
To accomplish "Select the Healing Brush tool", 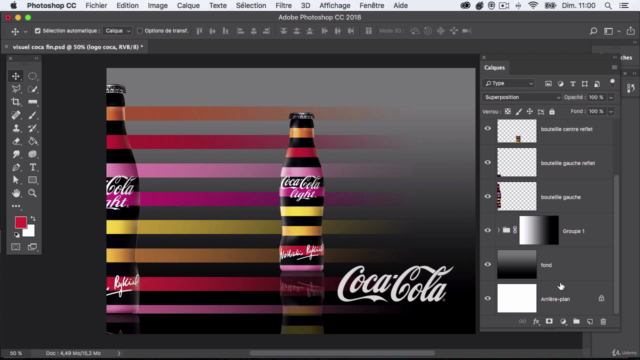I will click(16, 115).
